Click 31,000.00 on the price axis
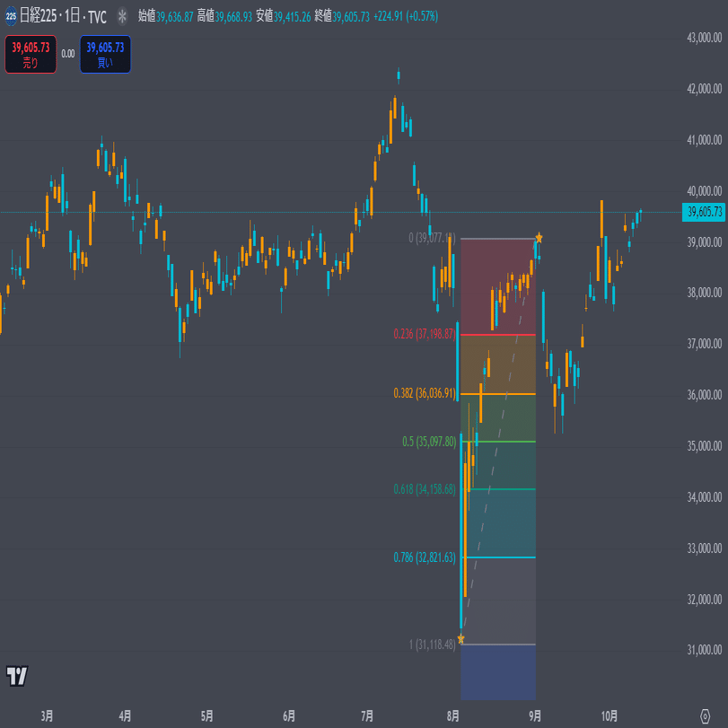The image size is (728, 728). (705, 650)
